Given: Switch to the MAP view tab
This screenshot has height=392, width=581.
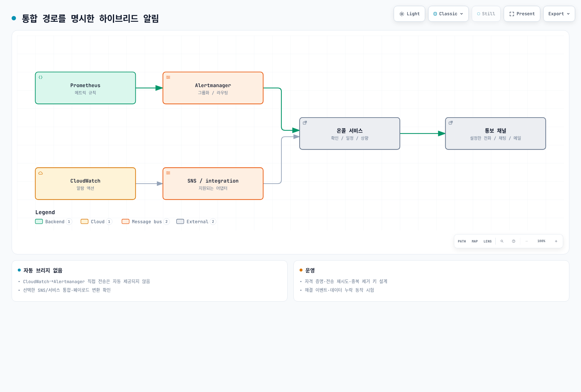Looking at the screenshot, I should (x=475, y=241).
